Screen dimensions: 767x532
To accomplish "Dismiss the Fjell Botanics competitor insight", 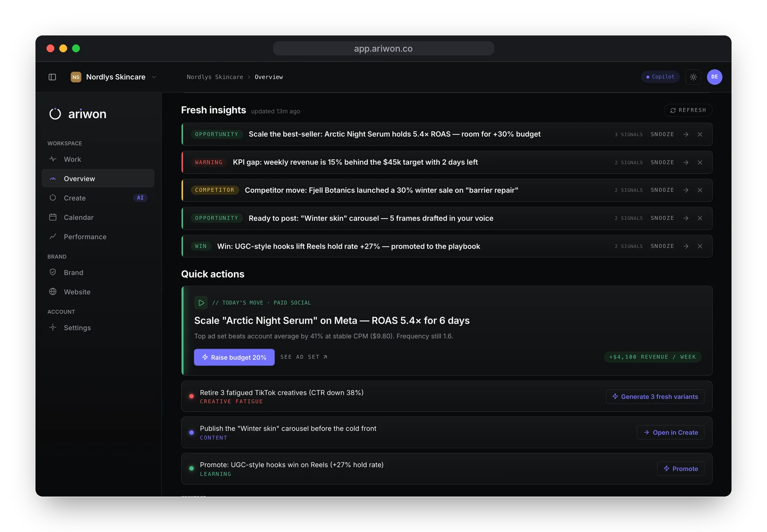I will [700, 190].
